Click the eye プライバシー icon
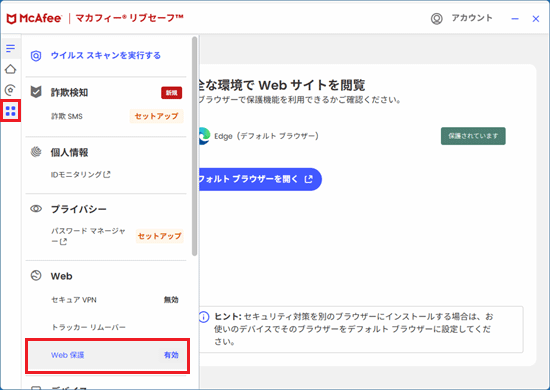550x390 pixels. point(36,209)
